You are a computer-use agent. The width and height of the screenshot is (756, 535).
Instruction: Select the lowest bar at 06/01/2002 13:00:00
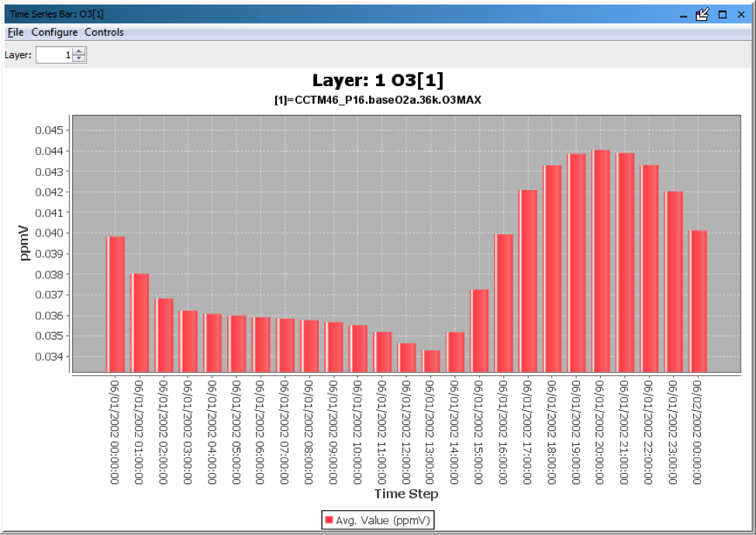[430, 361]
